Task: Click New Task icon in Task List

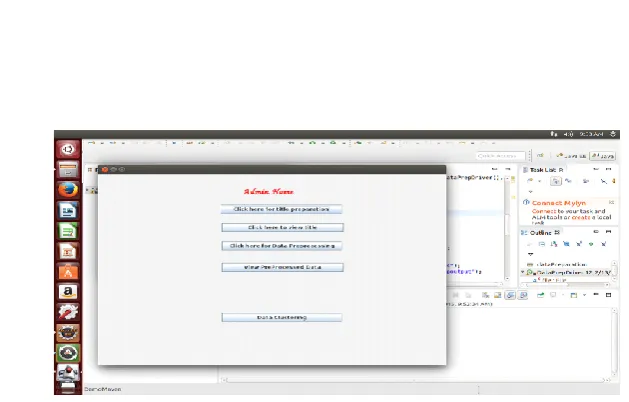Action: [530, 181]
